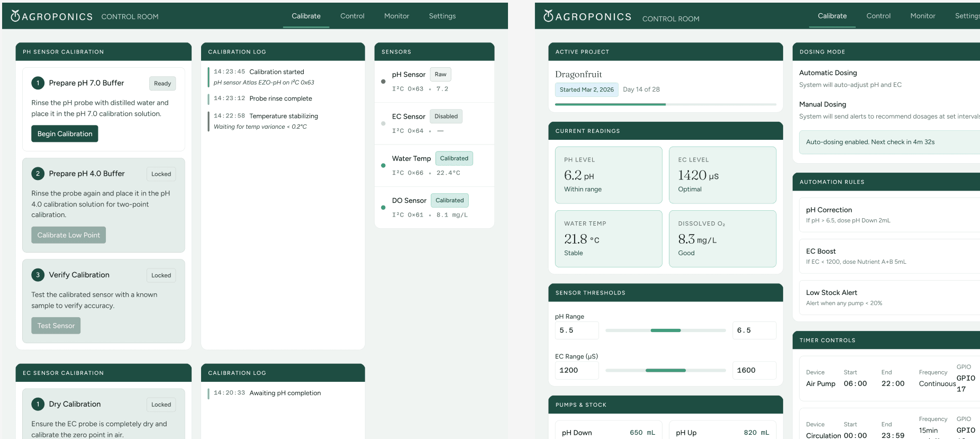Open Settings tab in left window
Screen dimensions: 980x439
click(442, 16)
